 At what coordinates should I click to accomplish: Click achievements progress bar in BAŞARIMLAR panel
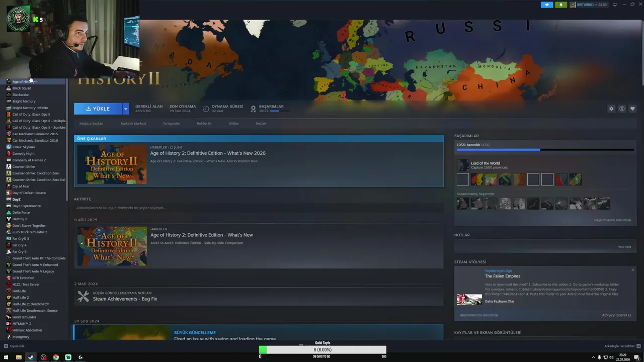[x=546, y=149]
